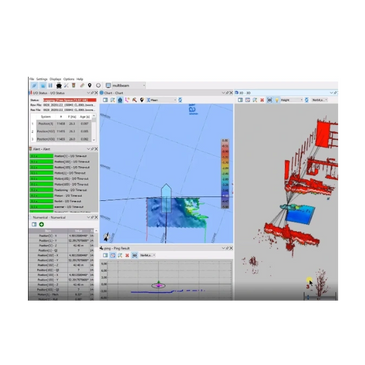Click the pause icon in main toolbar
Viewport: 365px width, 365px height.
point(50,86)
